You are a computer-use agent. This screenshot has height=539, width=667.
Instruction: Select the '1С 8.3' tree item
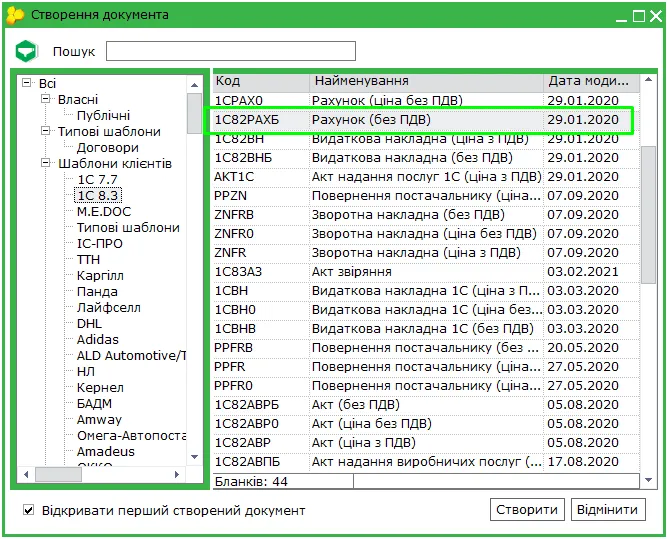98,196
